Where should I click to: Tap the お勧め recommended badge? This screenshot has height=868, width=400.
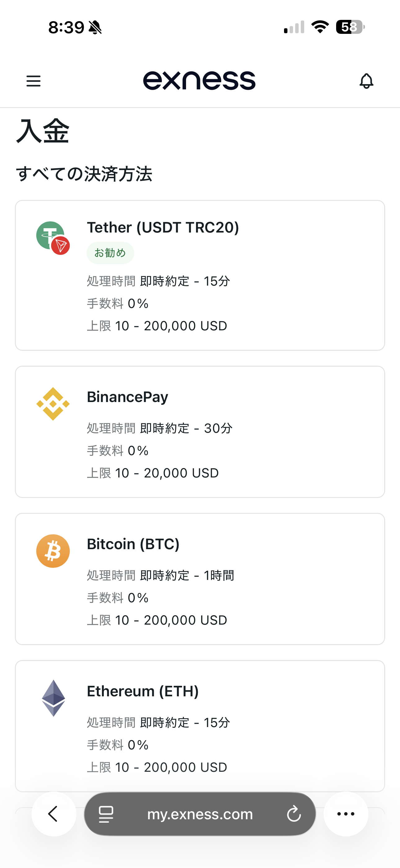coord(110,253)
